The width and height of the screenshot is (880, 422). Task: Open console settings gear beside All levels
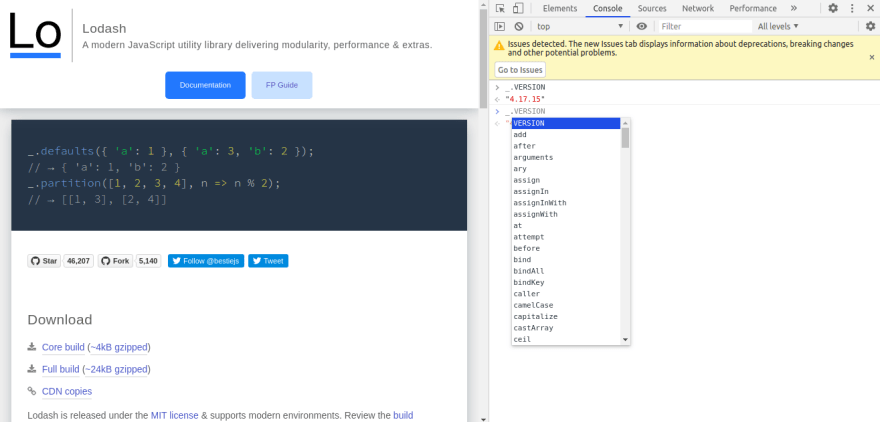pos(870,26)
